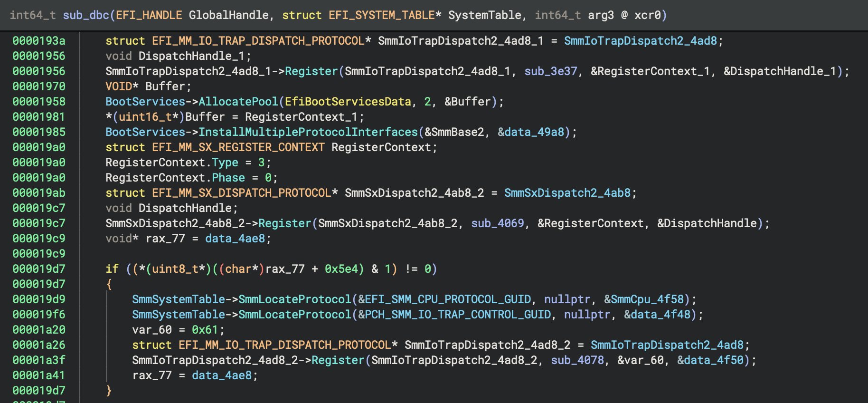The height and width of the screenshot is (403, 868).
Task: Click EFI_MM_IO_TRAP_DISPATCH_PROTOCOL at 00001a26
Action: pyautogui.click(x=285, y=345)
